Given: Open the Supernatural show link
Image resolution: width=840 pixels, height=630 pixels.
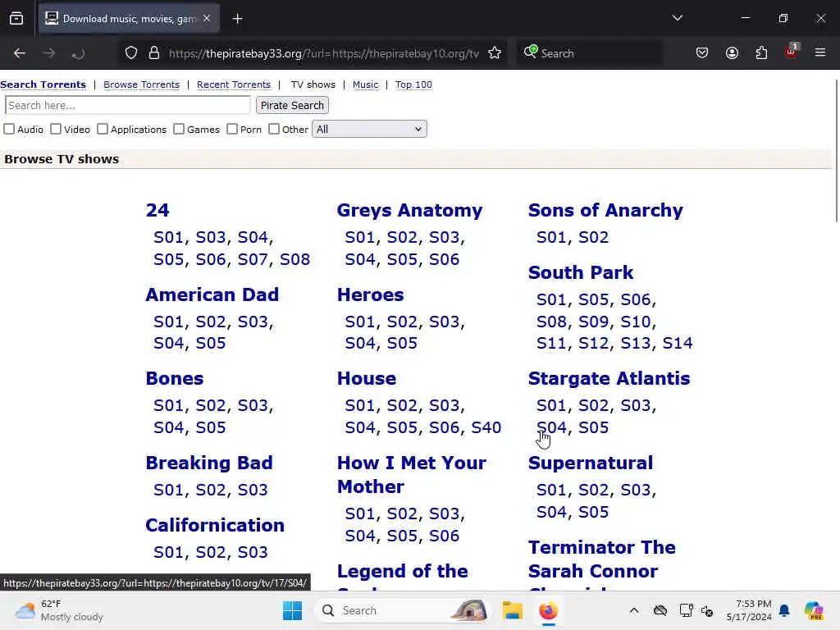Looking at the screenshot, I should (x=591, y=463).
